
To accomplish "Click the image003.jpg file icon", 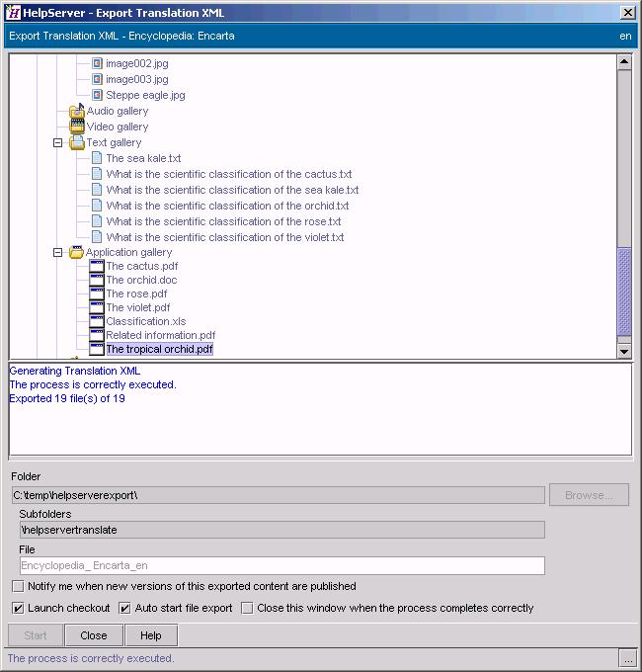I will 97,79.
